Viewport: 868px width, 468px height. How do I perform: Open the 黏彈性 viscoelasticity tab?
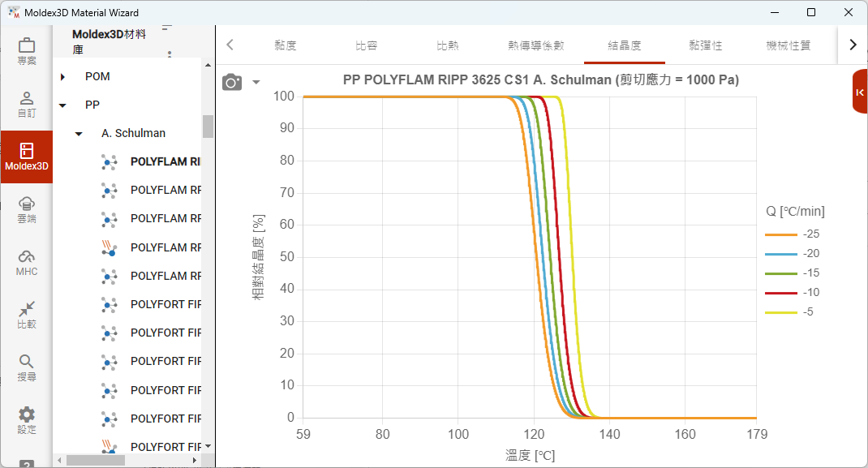click(x=705, y=46)
